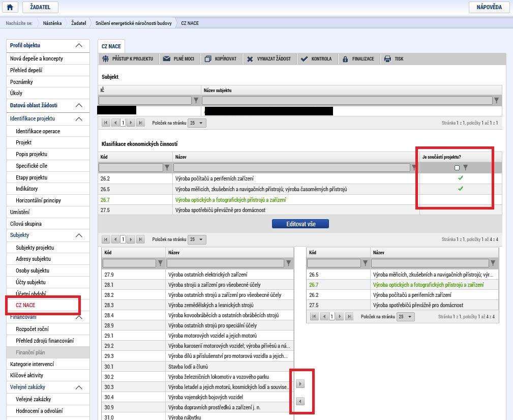The height and width of the screenshot is (420, 513).
Task: Go to previous page in Klasifikace pager
Action: 115,239
